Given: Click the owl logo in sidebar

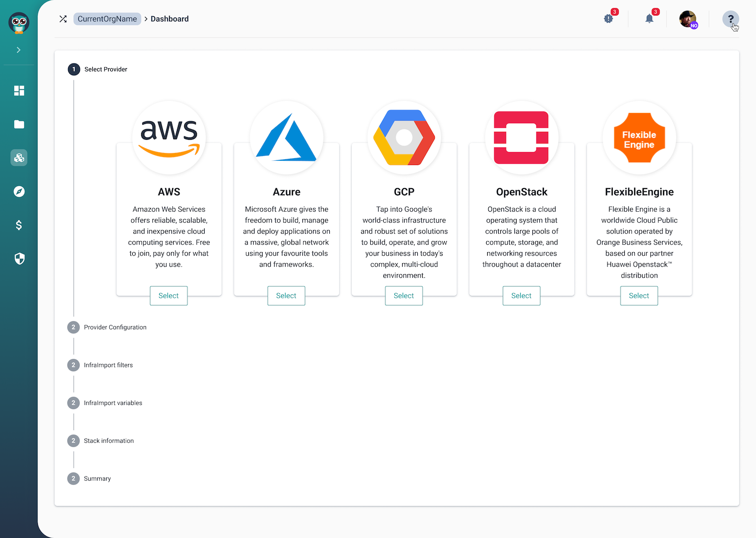Looking at the screenshot, I should click(x=19, y=23).
